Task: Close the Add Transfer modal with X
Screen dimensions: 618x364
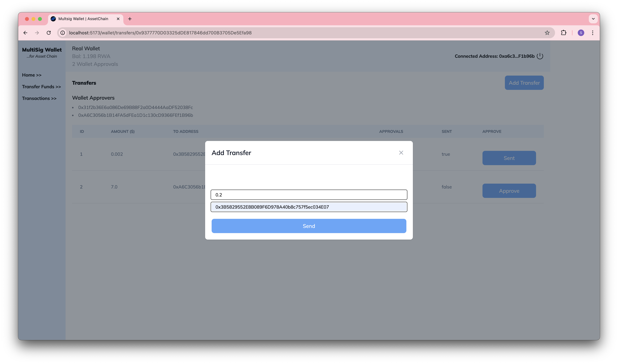Action: coord(401,153)
